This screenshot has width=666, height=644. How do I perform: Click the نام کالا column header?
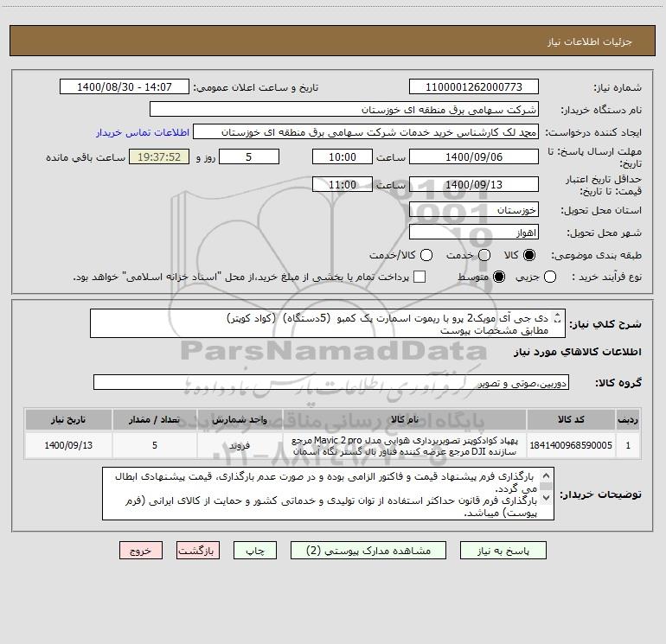tap(405, 419)
